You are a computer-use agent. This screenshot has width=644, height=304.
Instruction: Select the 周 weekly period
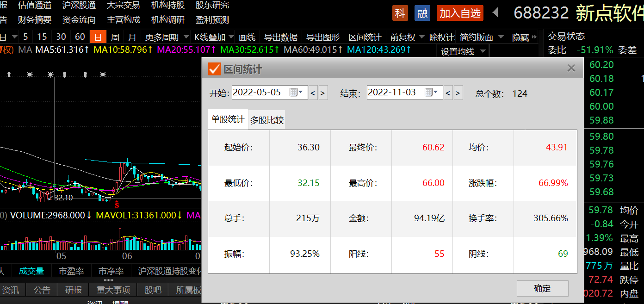point(115,37)
